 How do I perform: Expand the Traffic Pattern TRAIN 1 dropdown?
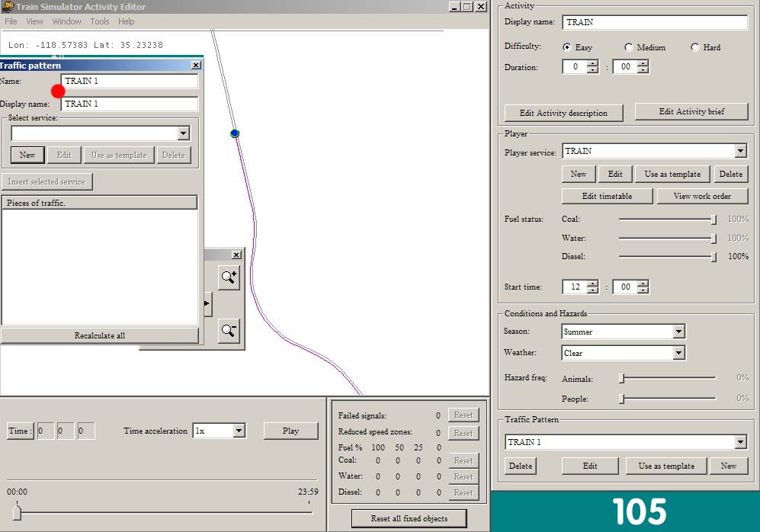[740, 442]
